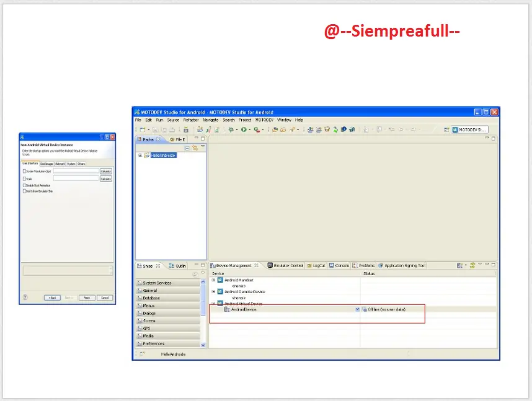
Task: Click the new device icon in Device Management toolbar
Action: pyautogui.click(x=459, y=266)
